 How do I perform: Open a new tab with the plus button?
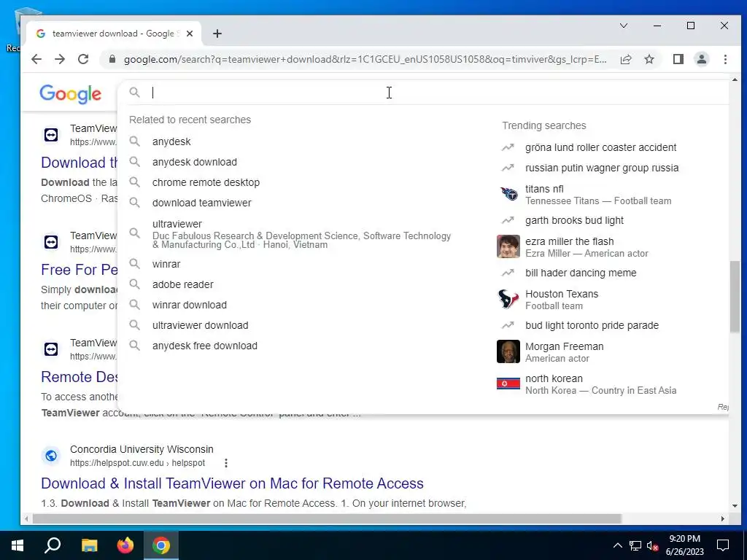[217, 34]
